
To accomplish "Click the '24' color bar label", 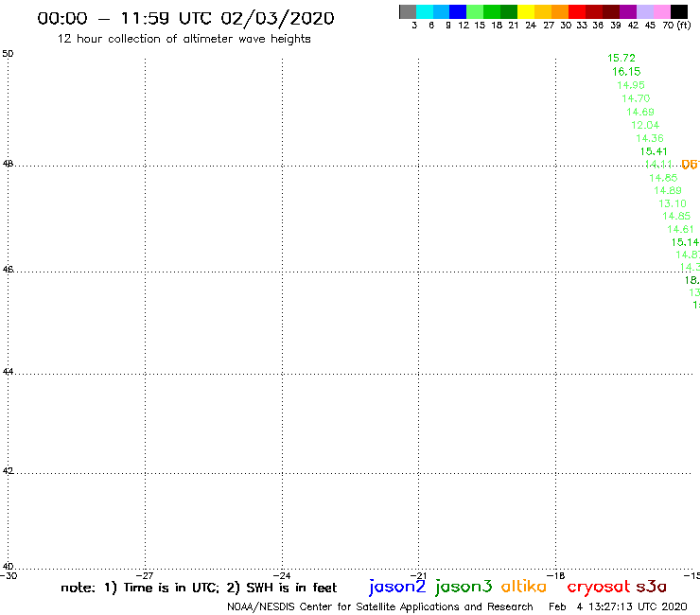I will coord(531,26).
